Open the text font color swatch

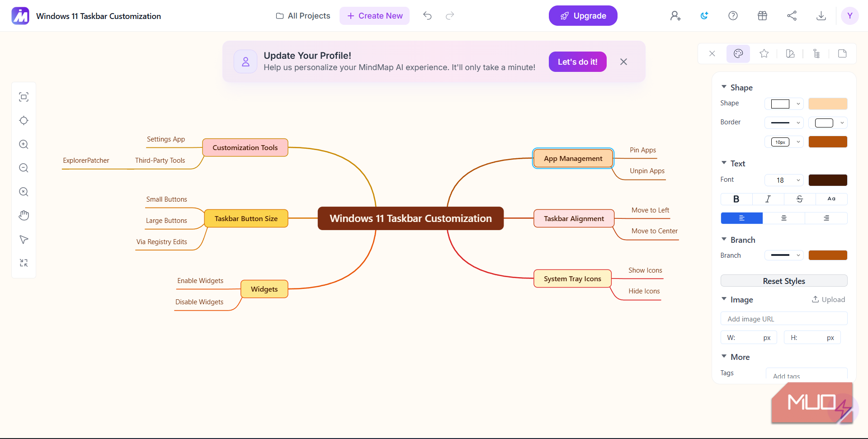coord(828,180)
